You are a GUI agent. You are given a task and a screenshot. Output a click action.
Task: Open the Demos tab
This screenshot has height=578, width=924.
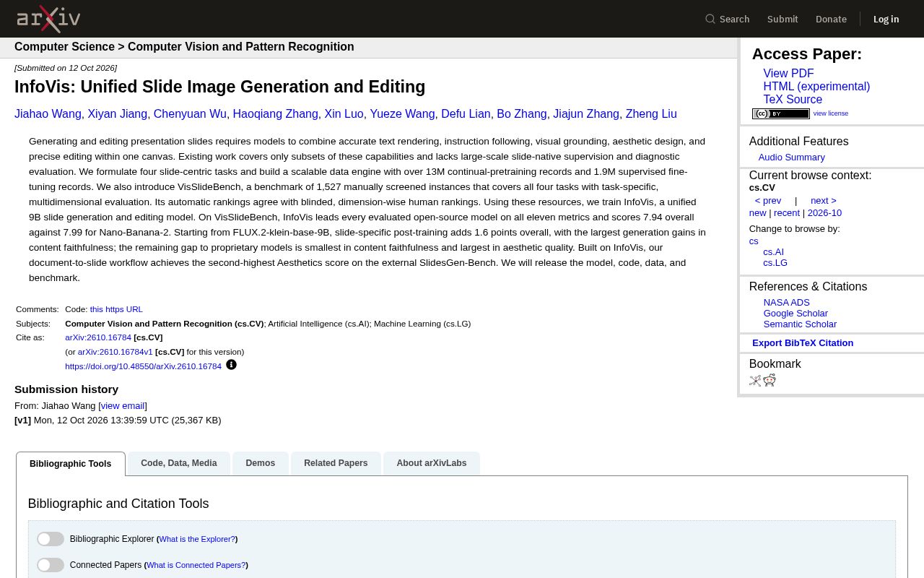tap(261, 463)
